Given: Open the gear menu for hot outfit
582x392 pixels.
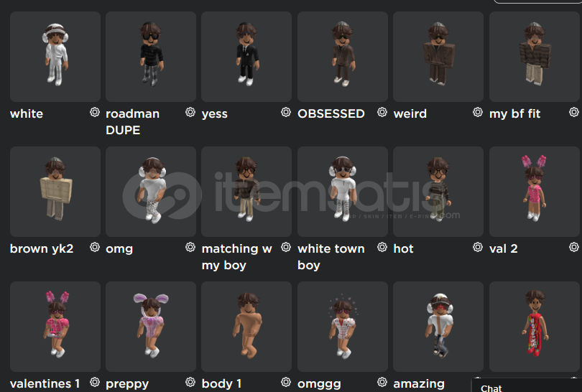Looking at the screenshot, I should [x=478, y=247].
